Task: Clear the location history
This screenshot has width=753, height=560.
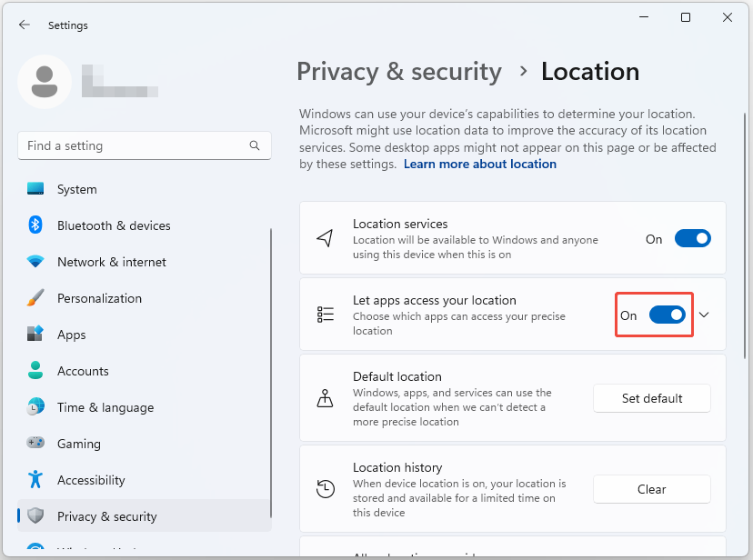Action: [x=652, y=489]
